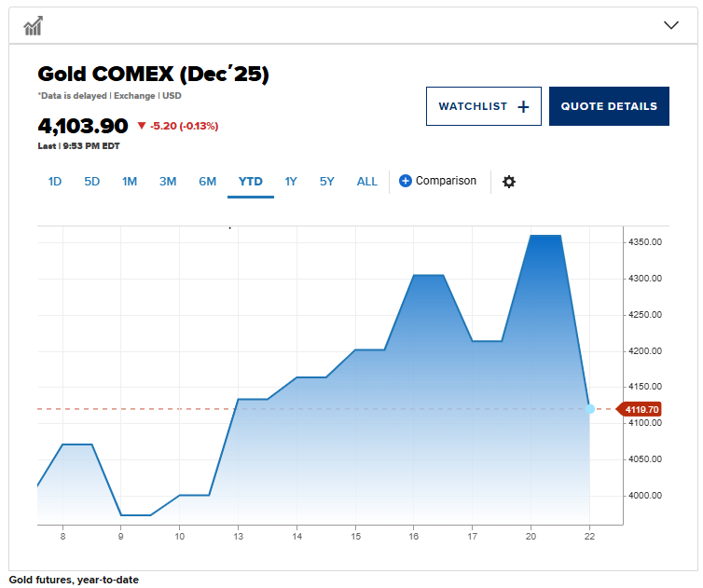The height and width of the screenshot is (588, 703).
Task: Add Gold COMEX to Watchlist
Action: (483, 106)
